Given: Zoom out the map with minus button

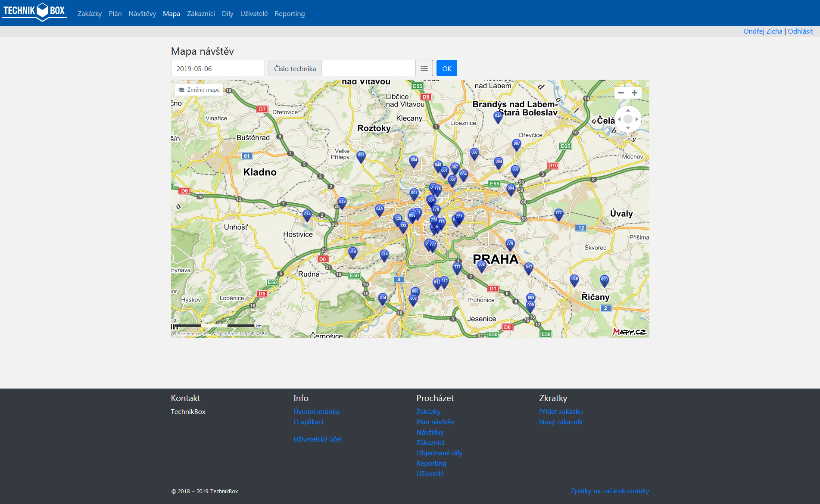Looking at the screenshot, I should point(621,93).
